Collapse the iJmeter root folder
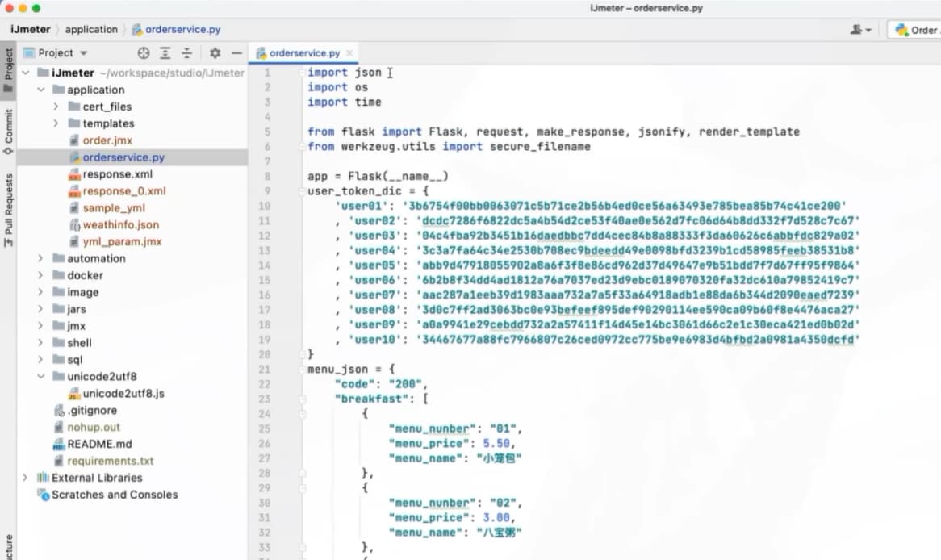 (25, 73)
